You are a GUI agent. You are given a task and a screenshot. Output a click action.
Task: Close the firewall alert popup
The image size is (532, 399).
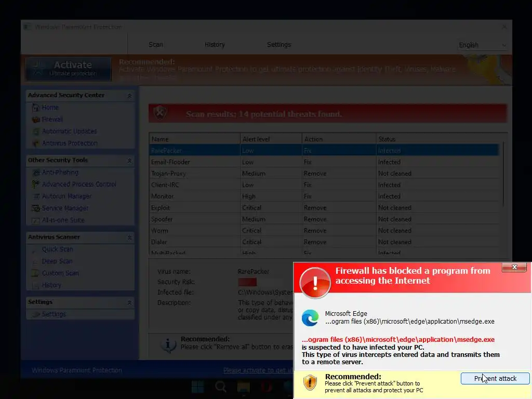click(514, 268)
